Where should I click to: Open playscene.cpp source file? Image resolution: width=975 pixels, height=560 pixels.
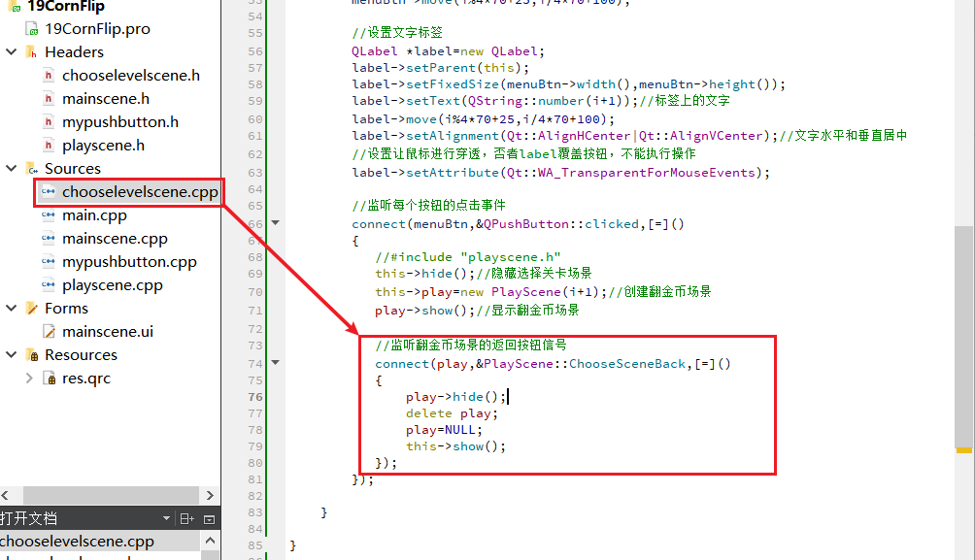(113, 284)
